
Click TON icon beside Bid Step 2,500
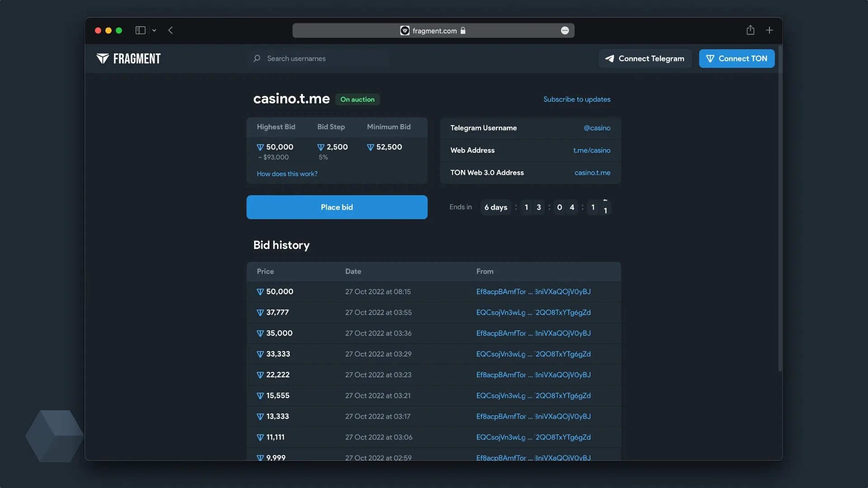321,147
